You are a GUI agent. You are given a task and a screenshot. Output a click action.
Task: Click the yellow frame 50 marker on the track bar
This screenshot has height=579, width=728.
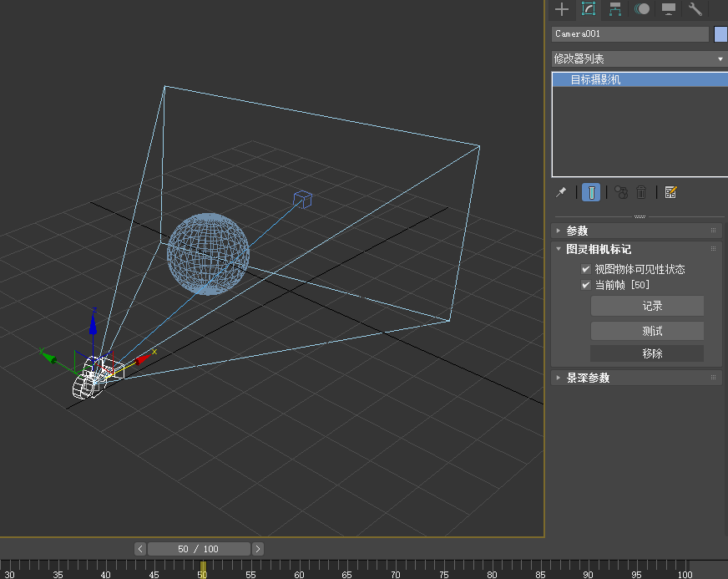pos(203,569)
